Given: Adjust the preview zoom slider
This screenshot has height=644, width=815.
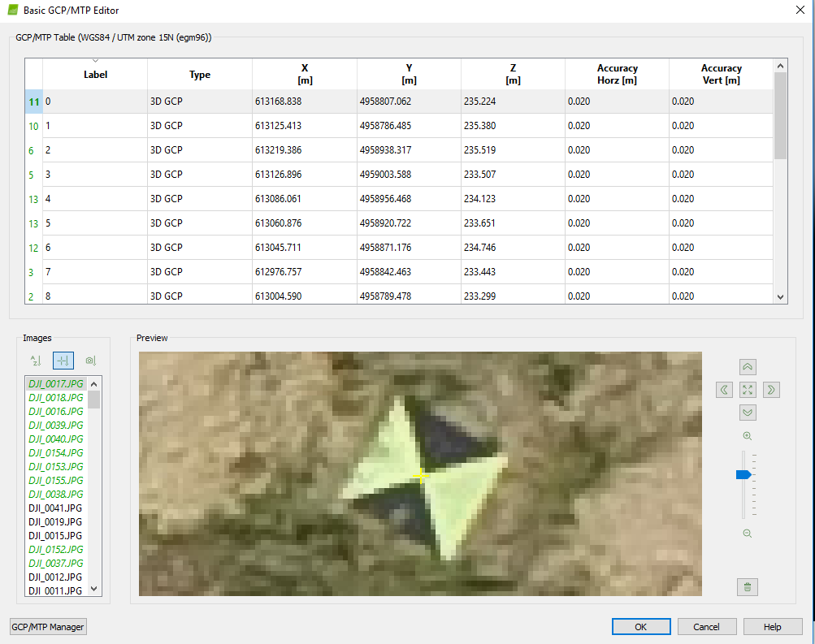Looking at the screenshot, I should pos(742,475).
